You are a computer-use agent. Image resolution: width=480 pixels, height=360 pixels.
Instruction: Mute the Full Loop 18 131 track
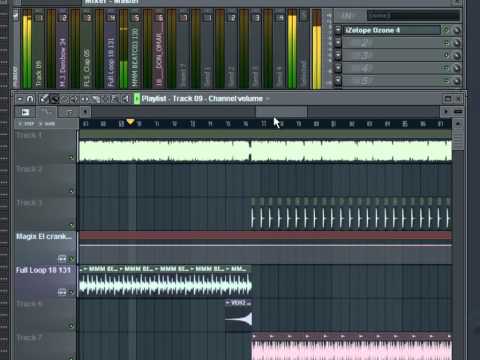tap(71, 292)
